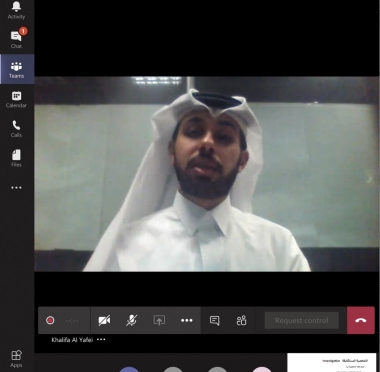Open the Activity bell icon
Viewport: 380px width, 372px height.
[16, 10]
